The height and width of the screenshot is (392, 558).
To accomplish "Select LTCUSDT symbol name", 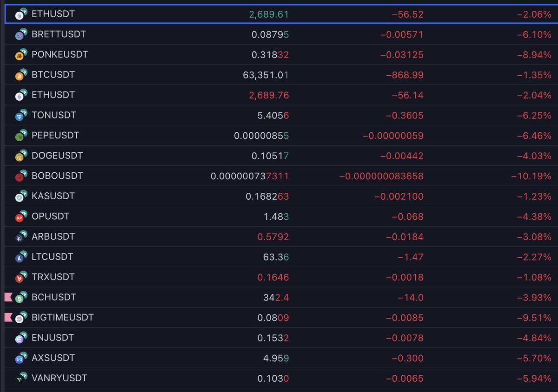I will (52, 256).
